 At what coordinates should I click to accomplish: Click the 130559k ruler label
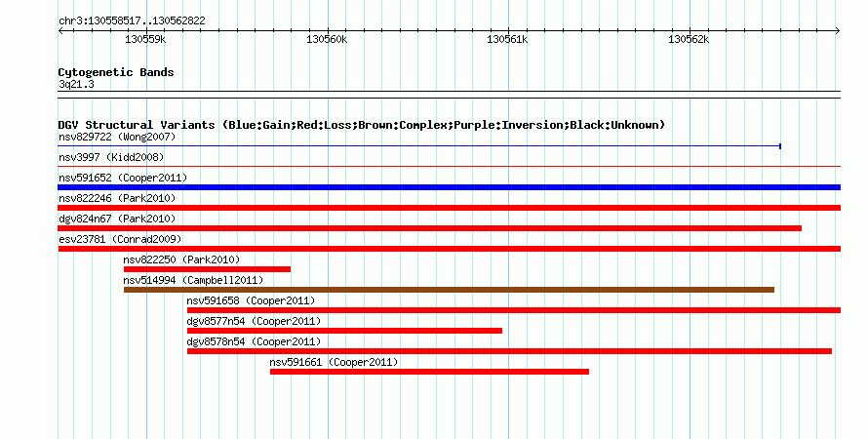(x=145, y=39)
